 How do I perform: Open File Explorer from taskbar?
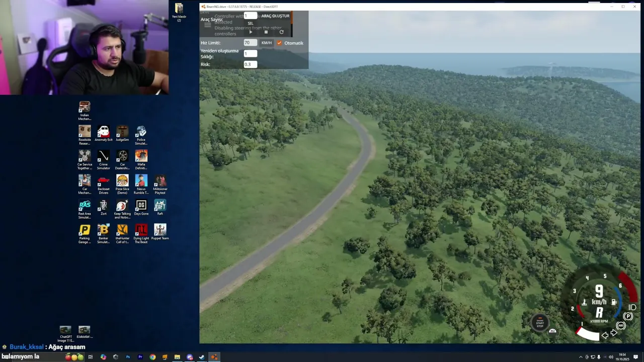point(177,357)
